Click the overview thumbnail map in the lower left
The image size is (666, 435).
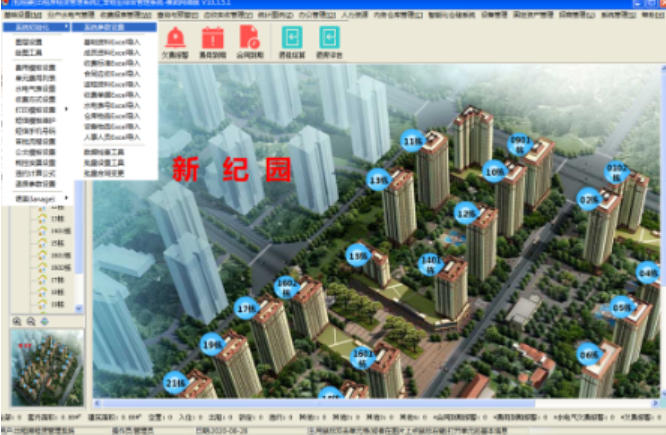tap(47, 367)
